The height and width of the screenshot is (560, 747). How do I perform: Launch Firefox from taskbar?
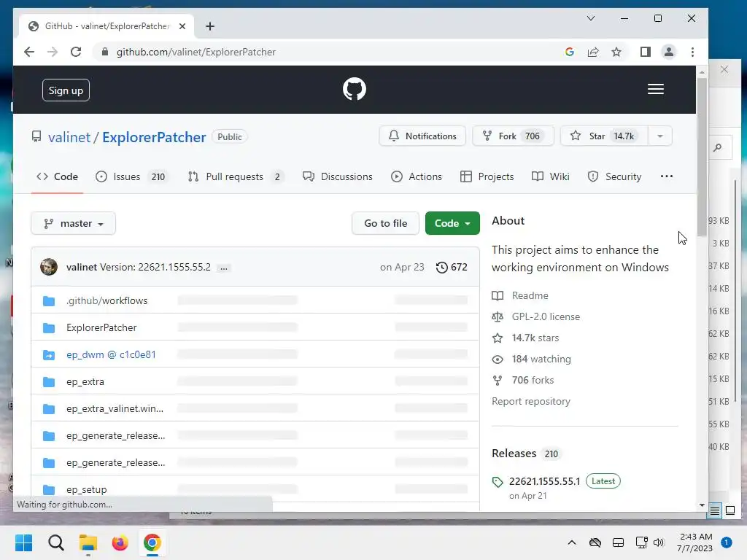(x=120, y=542)
